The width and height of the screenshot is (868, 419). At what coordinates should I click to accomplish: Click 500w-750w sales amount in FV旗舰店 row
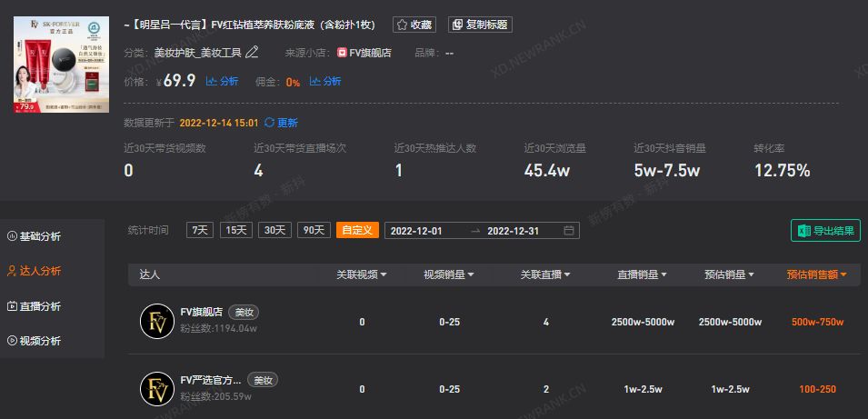[818, 322]
